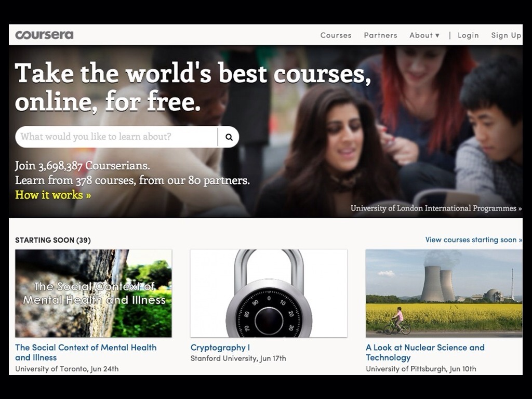Open the Mental Health and Illness course thumbnail
The height and width of the screenshot is (399, 532).
point(94,294)
